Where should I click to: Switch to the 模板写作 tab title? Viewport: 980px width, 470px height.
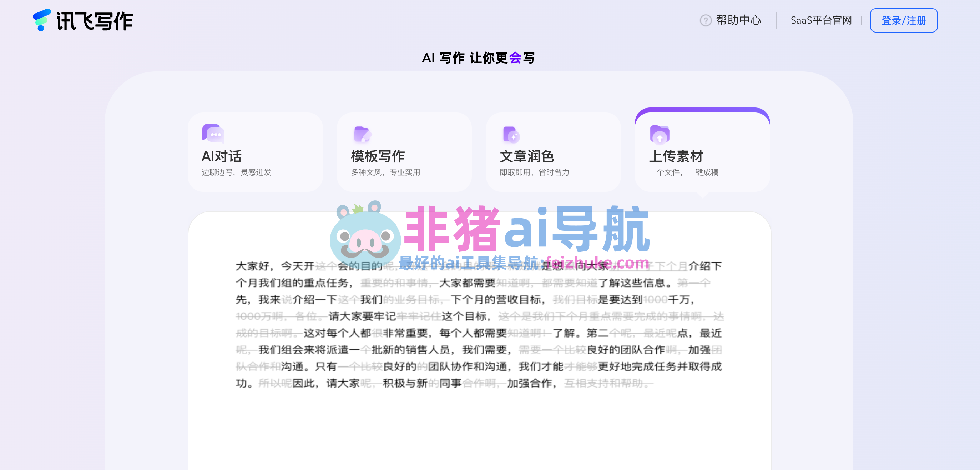(x=378, y=156)
